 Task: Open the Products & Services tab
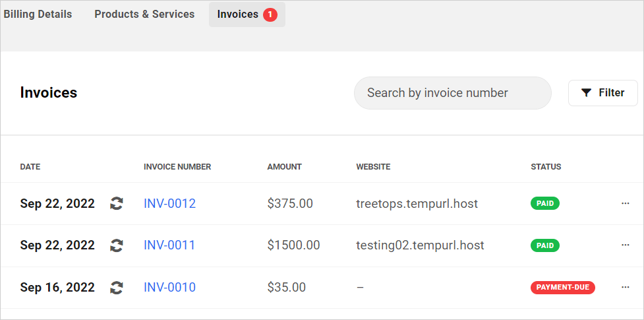pos(144,14)
